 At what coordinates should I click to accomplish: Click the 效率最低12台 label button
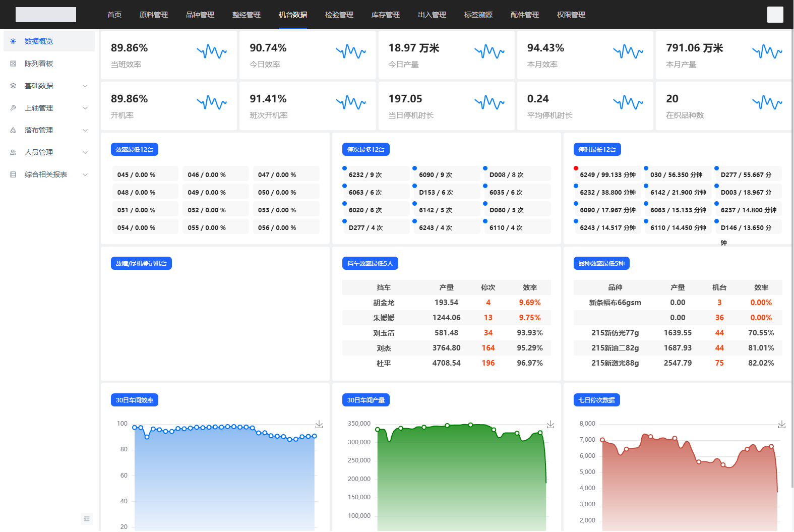point(135,149)
